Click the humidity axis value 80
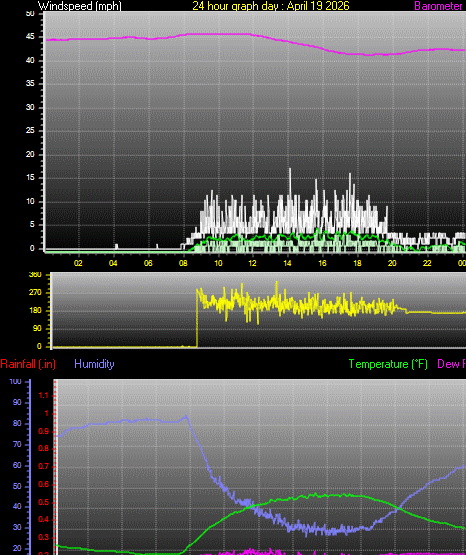Image resolution: width=466 pixels, height=555 pixels. click(17, 424)
